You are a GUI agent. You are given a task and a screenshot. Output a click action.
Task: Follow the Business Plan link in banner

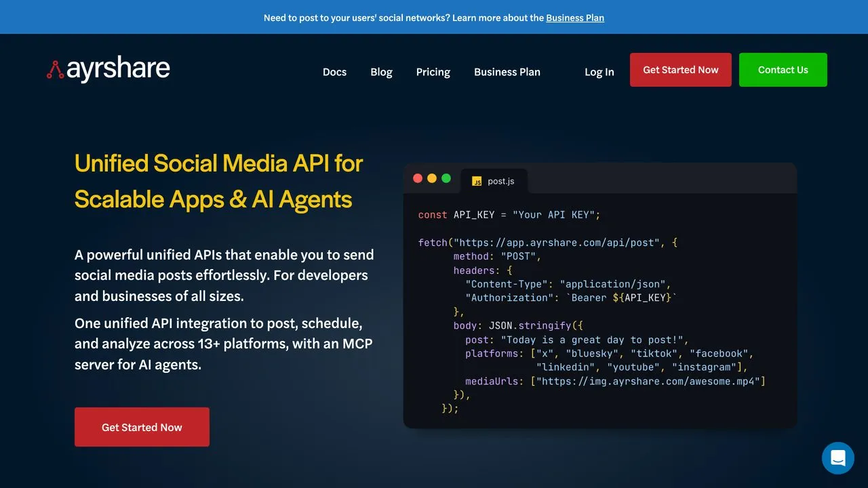[575, 18]
